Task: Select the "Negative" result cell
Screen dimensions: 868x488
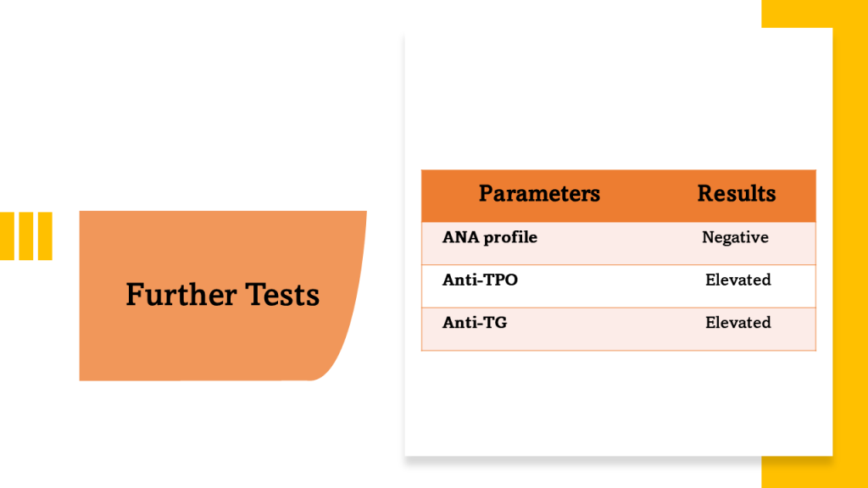Action: click(735, 238)
